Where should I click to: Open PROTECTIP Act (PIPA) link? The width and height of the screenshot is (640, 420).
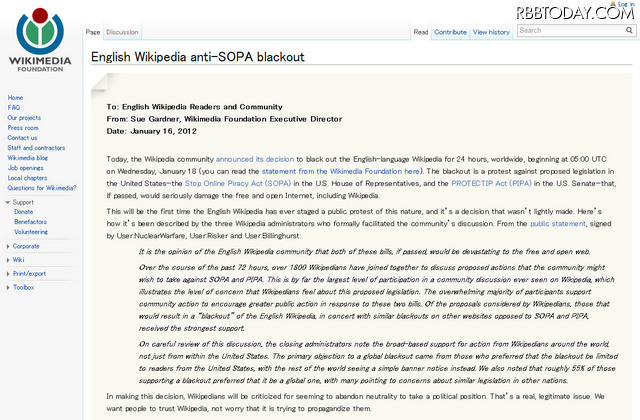(x=491, y=184)
